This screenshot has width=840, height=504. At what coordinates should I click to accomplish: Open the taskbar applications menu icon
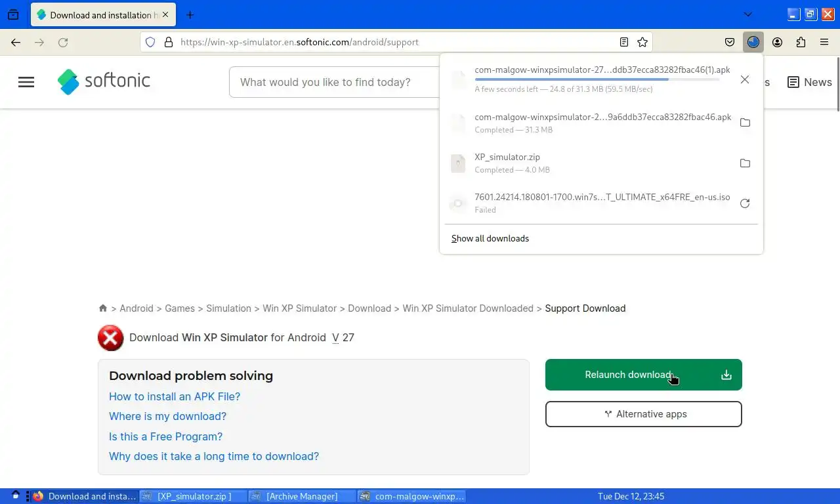[16, 495]
